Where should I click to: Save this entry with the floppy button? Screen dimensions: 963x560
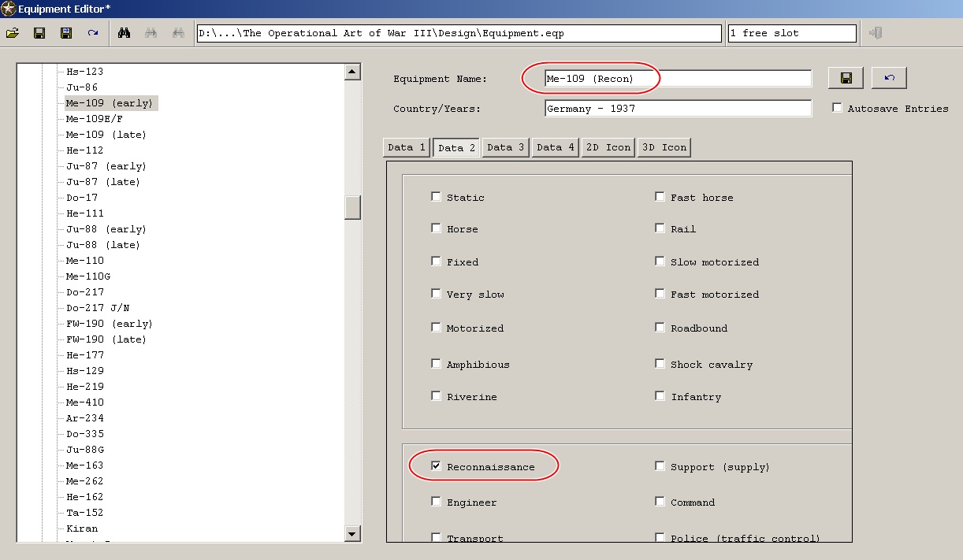pyautogui.click(x=846, y=78)
